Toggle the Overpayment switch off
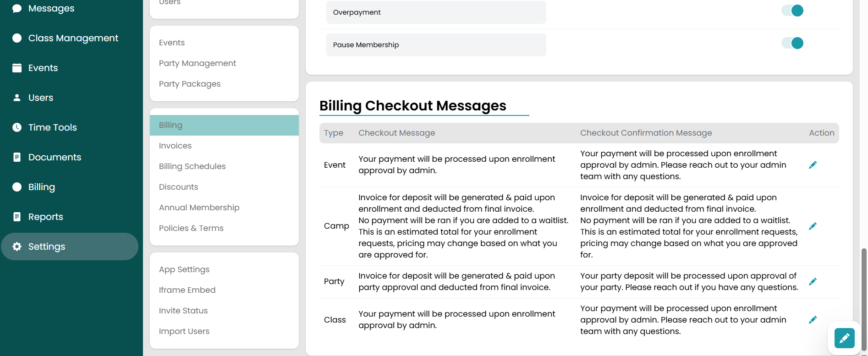The image size is (868, 356). tap(793, 11)
